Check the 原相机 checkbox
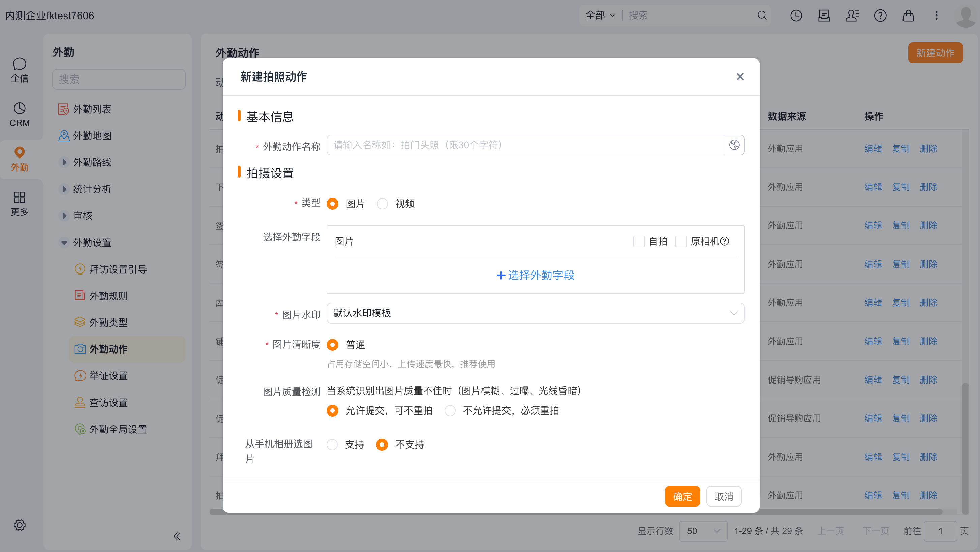Viewport: 980px width, 552px height. click(x=681, y=241)
